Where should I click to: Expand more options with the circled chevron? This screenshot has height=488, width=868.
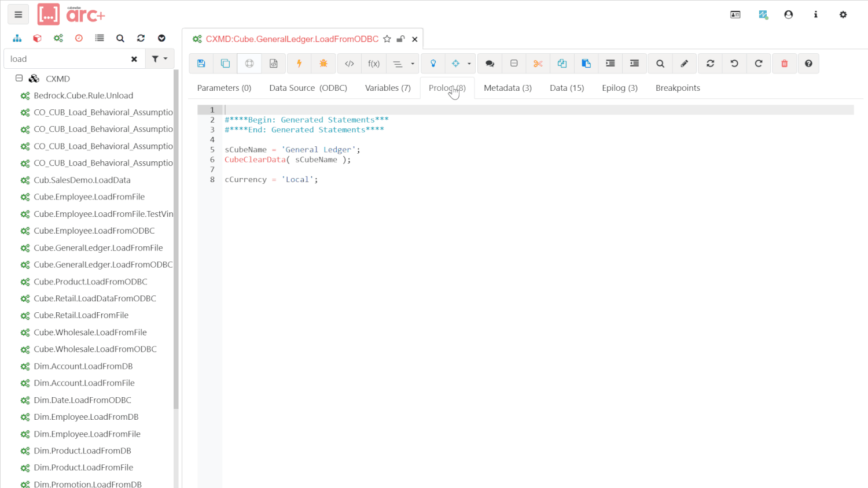coord(162,38)
